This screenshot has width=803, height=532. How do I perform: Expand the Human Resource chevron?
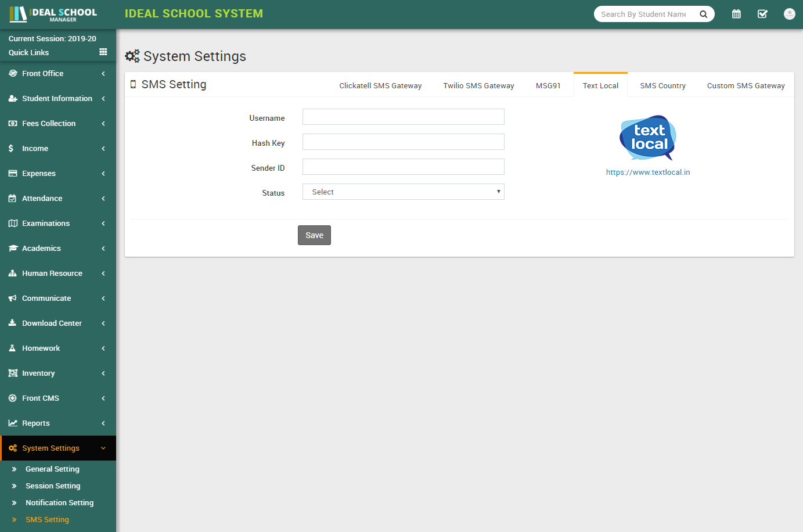[103, 273]
